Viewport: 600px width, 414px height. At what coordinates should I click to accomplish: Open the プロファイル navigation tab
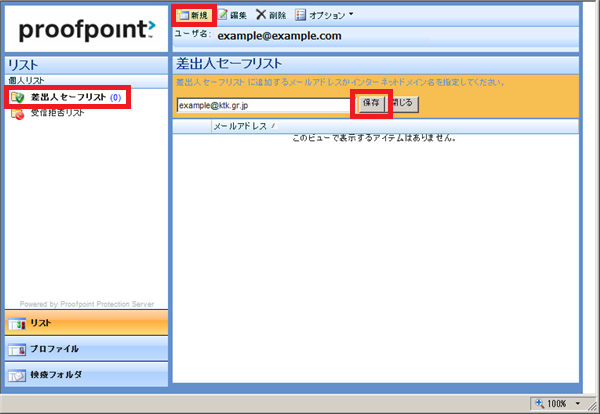[x=86, y=349]
